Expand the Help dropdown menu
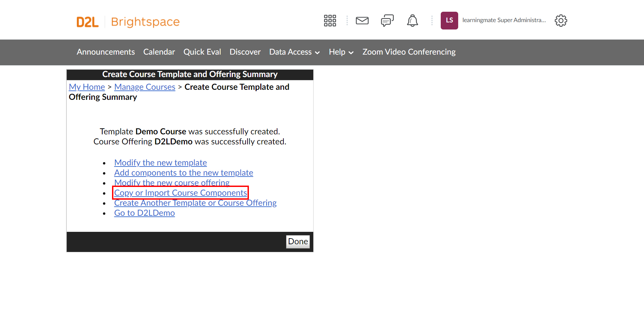 [x=341, y=52]
